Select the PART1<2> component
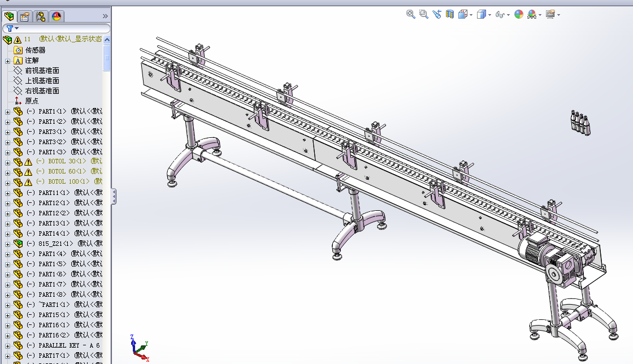 pyautogui.click(x=64, y=122)
